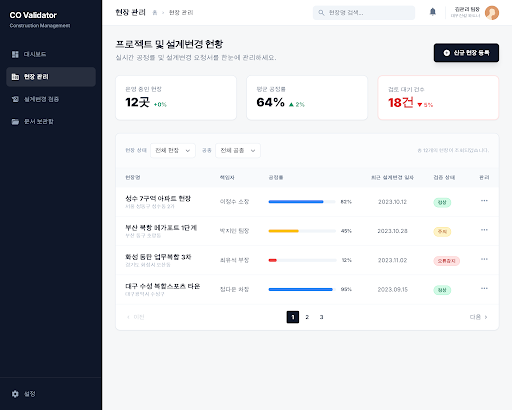Focus the site name search field
Viewport: 512px width, 410px height.
pos(364,13)
